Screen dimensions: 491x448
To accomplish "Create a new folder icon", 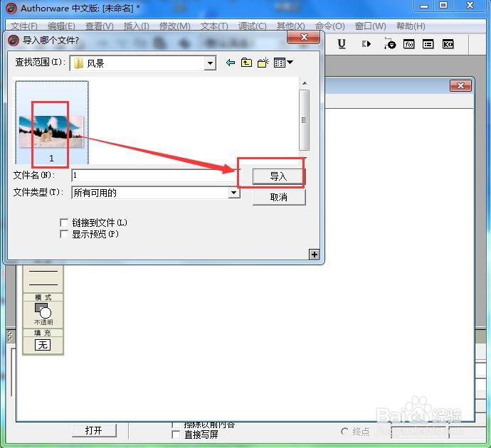I will (x=263, y=63).
